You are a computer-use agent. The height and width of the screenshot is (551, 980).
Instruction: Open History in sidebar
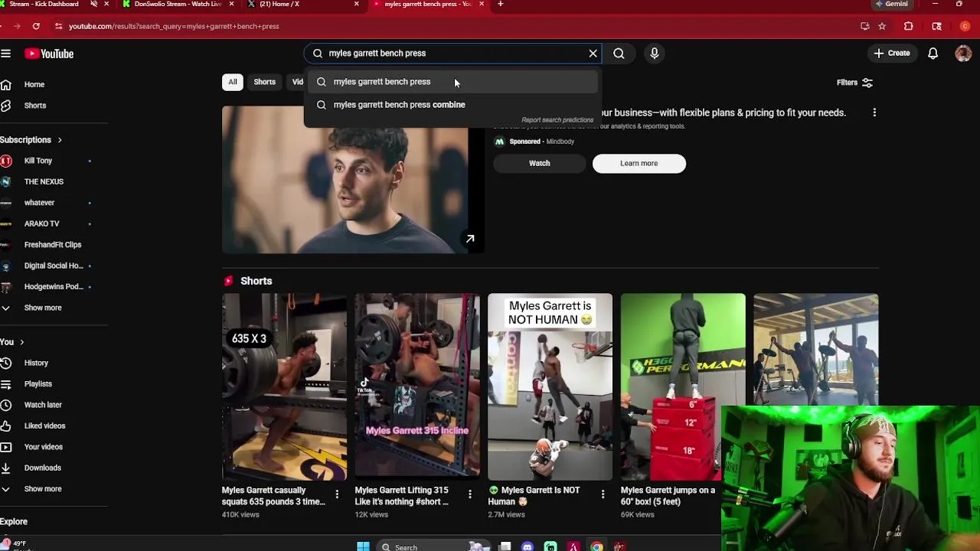click(36, 364)
